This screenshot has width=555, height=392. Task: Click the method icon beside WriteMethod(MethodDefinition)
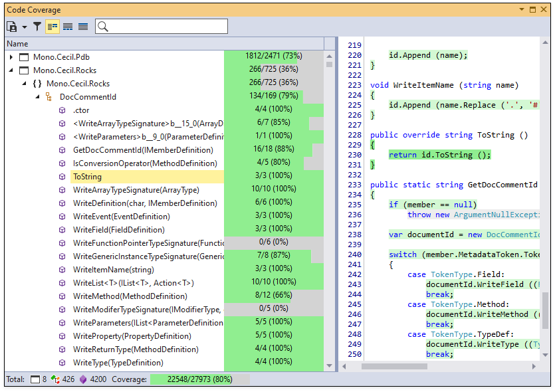(62, 296)
